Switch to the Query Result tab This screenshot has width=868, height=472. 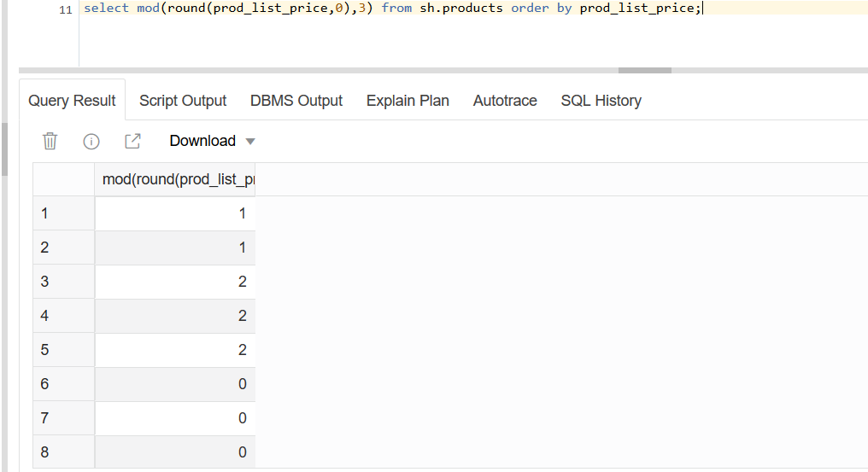tap(72, 101)
